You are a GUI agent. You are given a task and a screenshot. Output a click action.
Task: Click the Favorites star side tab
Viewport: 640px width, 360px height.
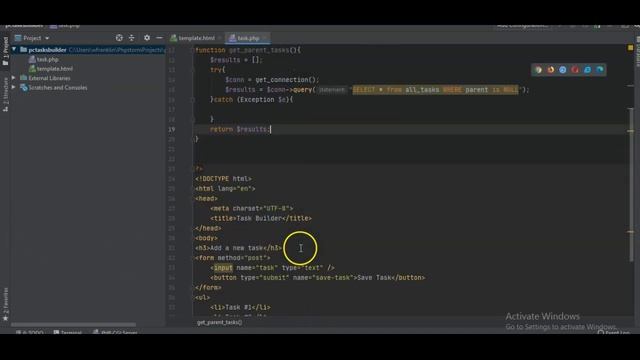pyautogui.click(x=5, y=304)
